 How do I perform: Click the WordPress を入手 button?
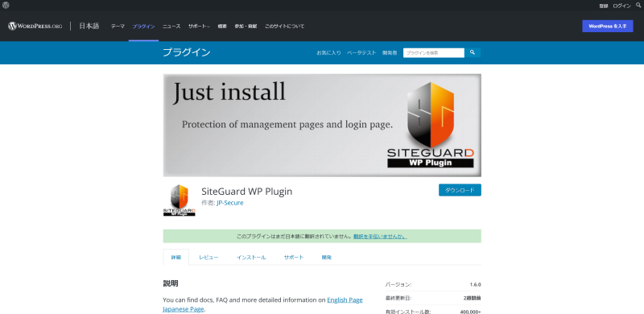[x=608, y=26]
